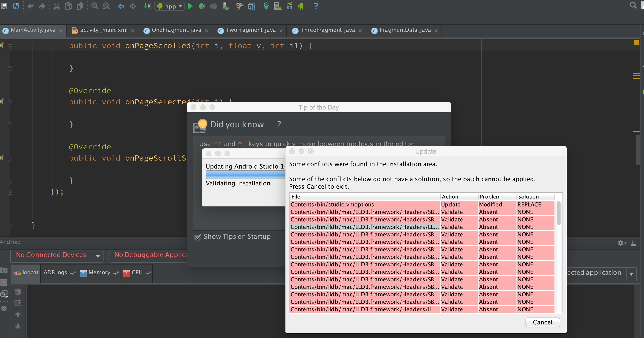Click the Terminate application X icon

pyautogui.click(x=4, y=309)
